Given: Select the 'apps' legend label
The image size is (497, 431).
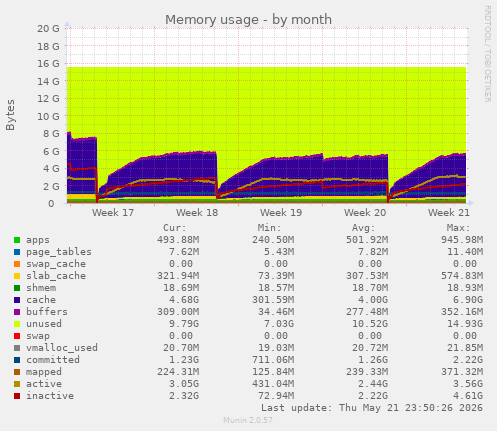Looking at the screenshot, I should pos(38,240).
